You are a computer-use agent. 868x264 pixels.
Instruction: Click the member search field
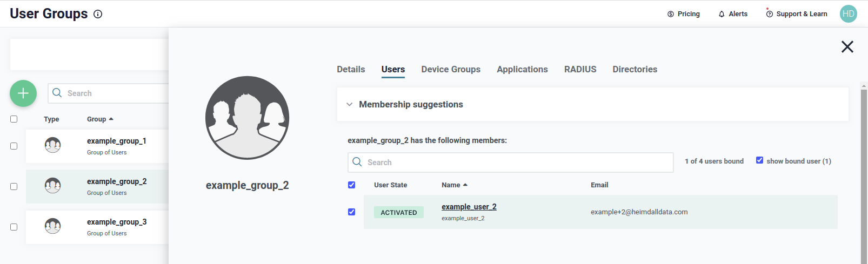coord(510,163)
